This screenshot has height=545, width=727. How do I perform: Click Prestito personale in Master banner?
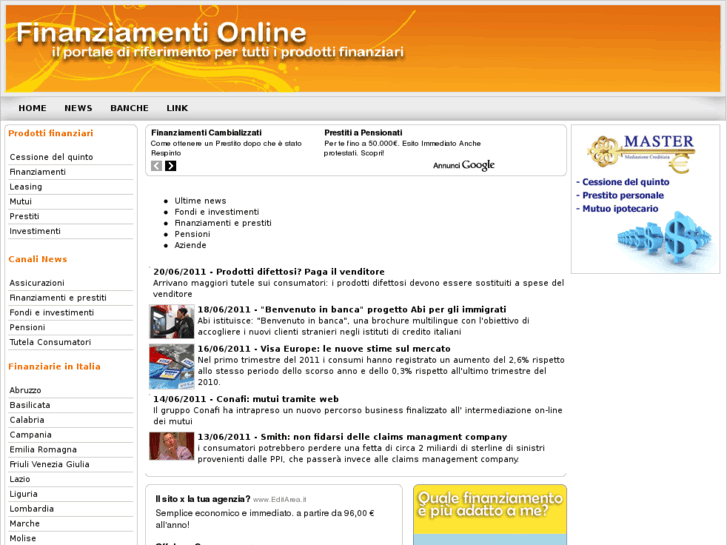click(x=620, y=195)
